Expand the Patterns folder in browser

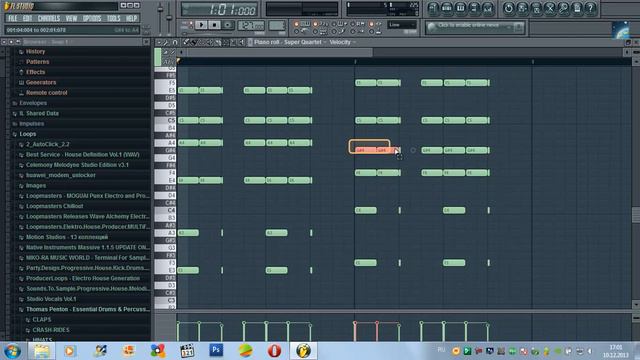point(38,62)
